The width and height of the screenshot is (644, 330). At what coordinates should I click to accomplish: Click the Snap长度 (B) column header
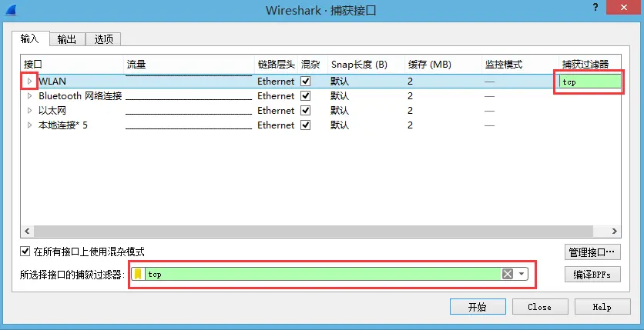367,65
